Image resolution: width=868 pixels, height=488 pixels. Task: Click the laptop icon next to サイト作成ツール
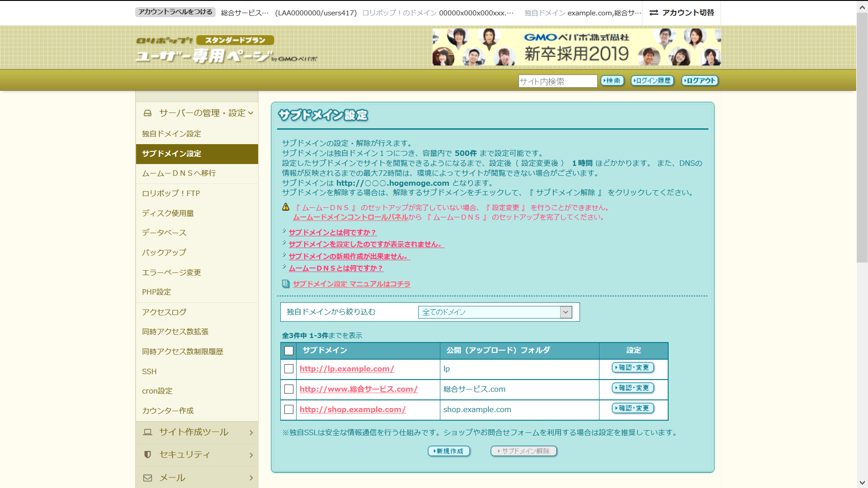pyautogui.click(x=147, y=432)
